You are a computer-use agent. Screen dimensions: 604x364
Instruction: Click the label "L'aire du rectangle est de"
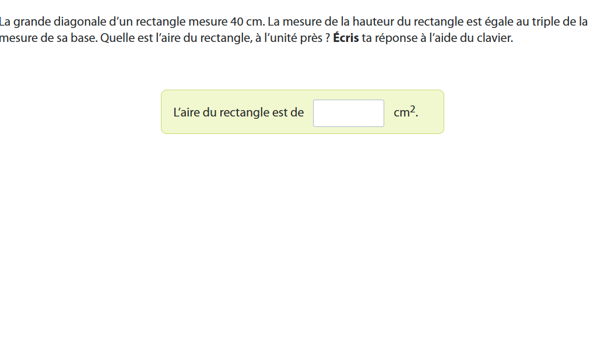pos(238,112)
